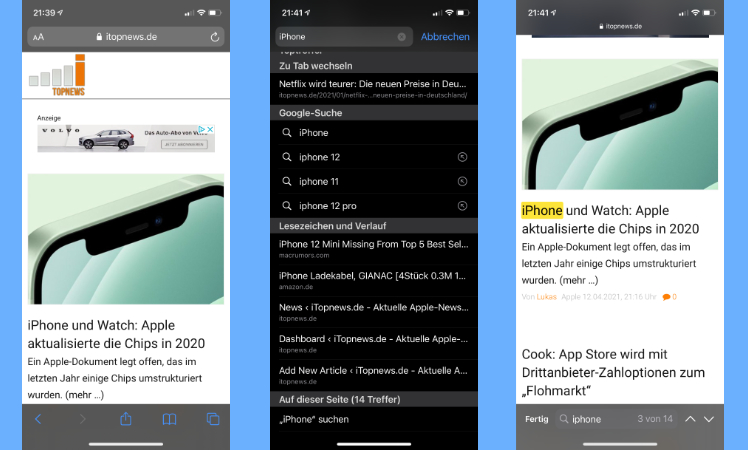Screen dimensions: 748x450
Task: Open author link 'Lukas'
Action: click(546, 297)
